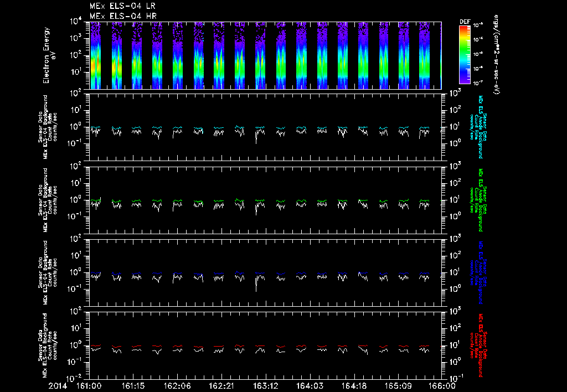Click the 10^-5 tick on the color bar
The height and width of the screenshot is (392, 567).
tap(478, 54)
